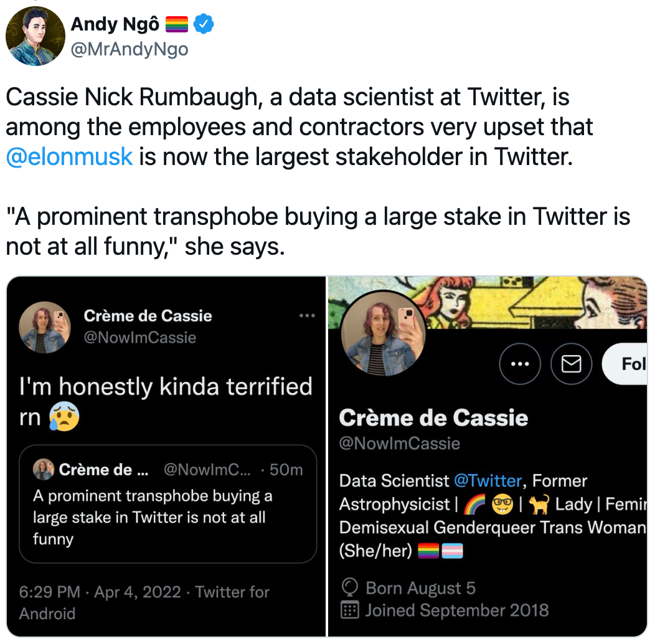Click Andy Ngô's profile avatar
The width and height of the screenshot is (660, 644).
pos(35,36)
